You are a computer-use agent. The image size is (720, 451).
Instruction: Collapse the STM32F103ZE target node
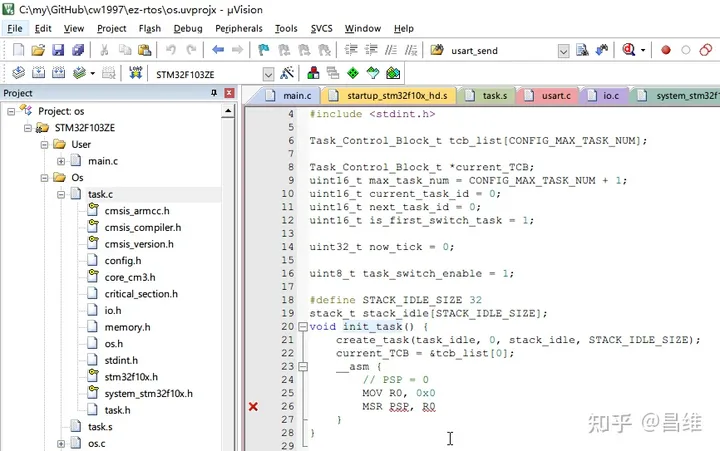(x=28, y=128)
